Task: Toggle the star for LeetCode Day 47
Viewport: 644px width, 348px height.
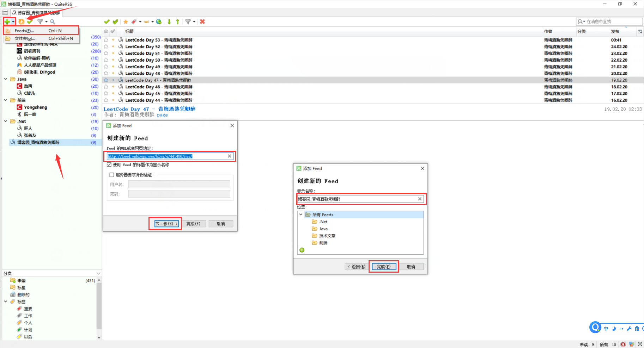Action: click(x=106, y=80)
